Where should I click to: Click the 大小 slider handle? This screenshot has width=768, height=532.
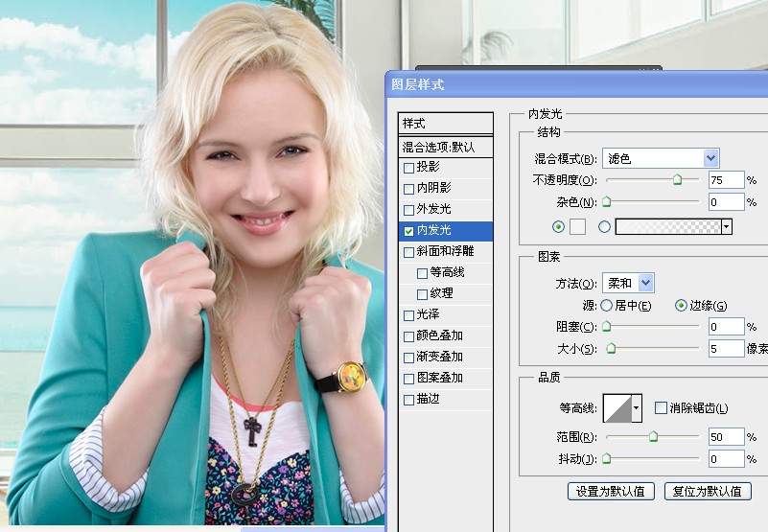pyautogui.click(x=611, y=348)
